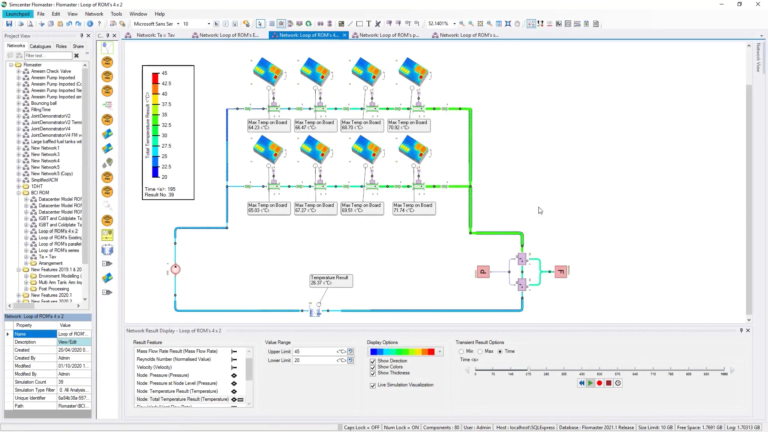Screen dimensions: 768x432
Task: Switch to the Roles tab
Action: click(61, 46)
